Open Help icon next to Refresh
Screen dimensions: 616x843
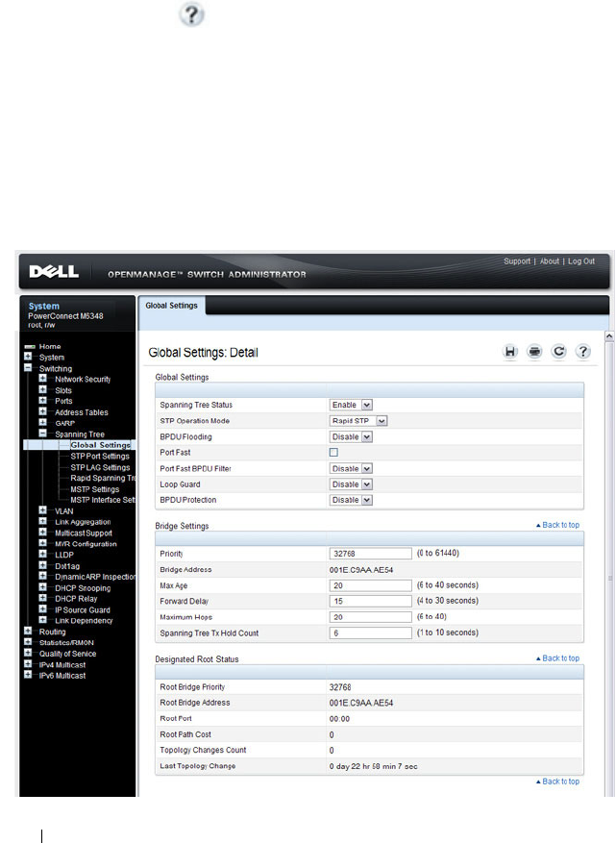click(583, 352)
